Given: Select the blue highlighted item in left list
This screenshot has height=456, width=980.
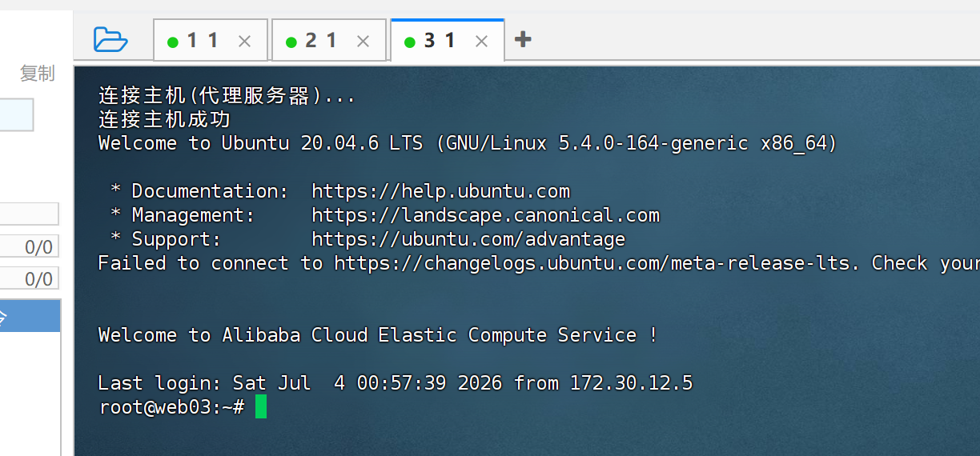Looking at the screenshot, I should [30, 316].
